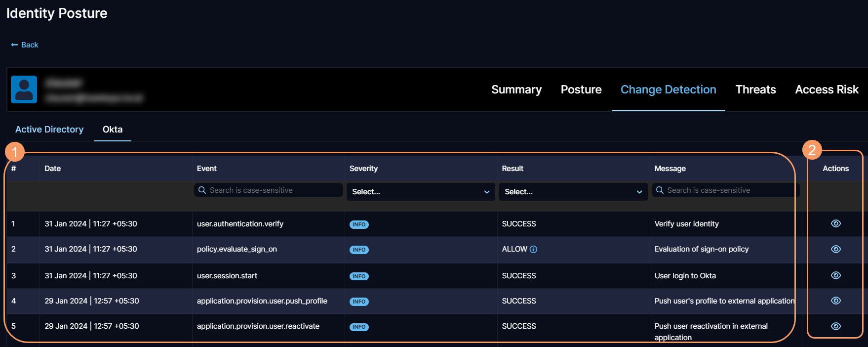Click eye icon for application.provision.user.reactivate row
This screenshot has height=347, width=868.
point(835,326)
